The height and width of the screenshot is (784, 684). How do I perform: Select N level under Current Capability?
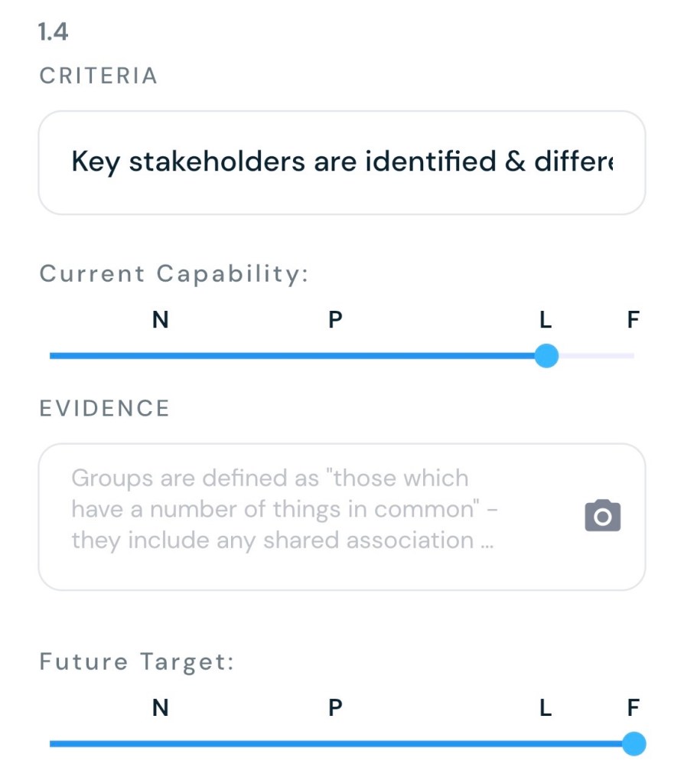point(161,320)
